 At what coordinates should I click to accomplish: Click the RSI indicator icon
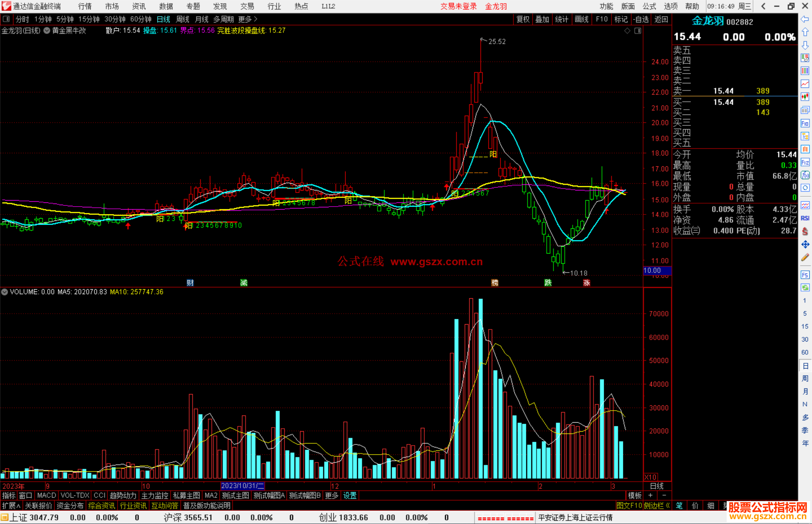805,218
